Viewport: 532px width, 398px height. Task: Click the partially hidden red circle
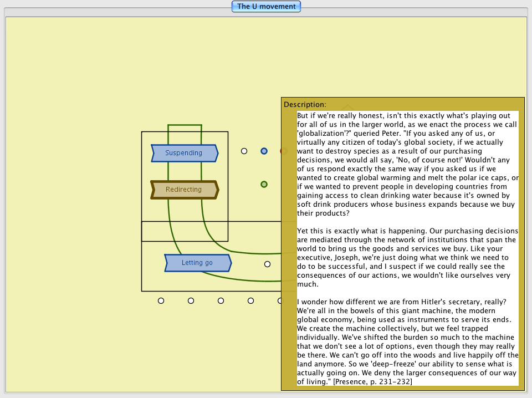(282, 151)
